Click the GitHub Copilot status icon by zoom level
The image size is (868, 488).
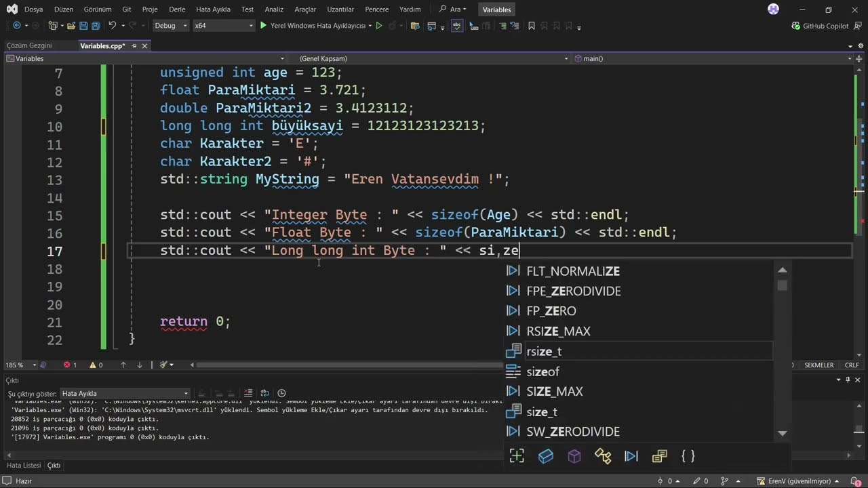point(44,365)
